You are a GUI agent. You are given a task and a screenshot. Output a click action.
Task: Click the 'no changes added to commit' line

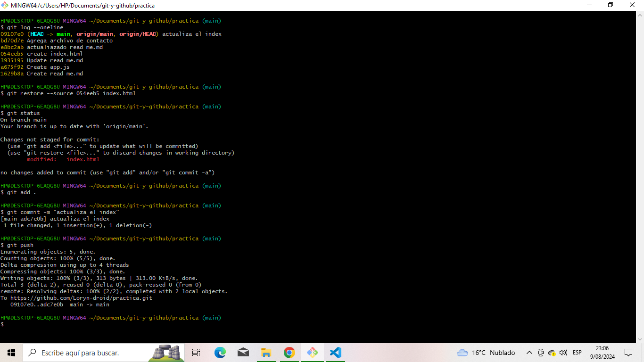click(107, 173)
